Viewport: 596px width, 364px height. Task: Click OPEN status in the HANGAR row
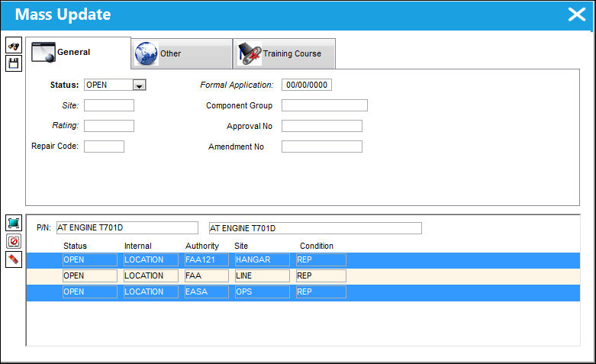90,260
